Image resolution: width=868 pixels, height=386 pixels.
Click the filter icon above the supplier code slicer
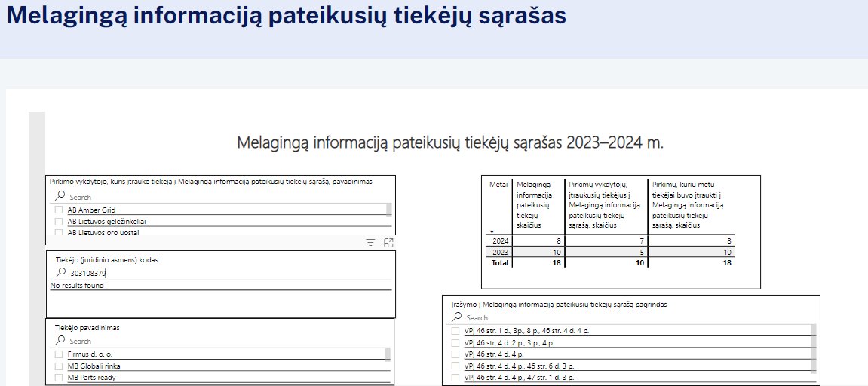click(x=370, y=243)
